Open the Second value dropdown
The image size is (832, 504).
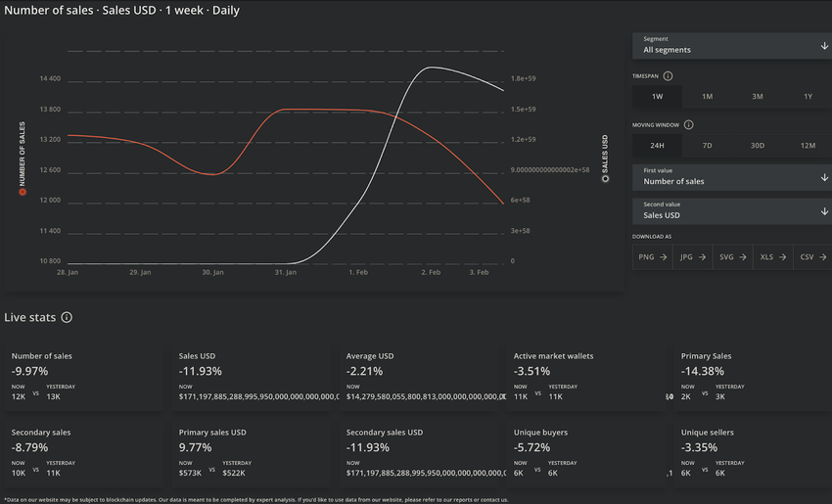pyautogui.click(x=732, y=211)
